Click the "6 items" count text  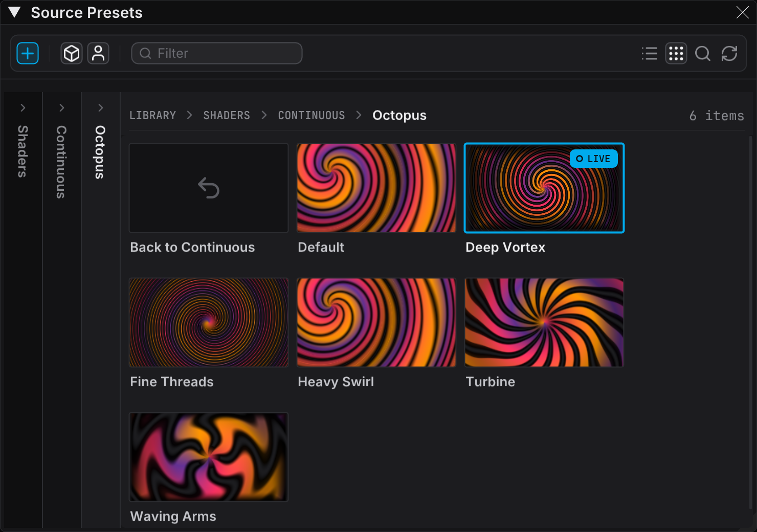(x=717, y=116)
